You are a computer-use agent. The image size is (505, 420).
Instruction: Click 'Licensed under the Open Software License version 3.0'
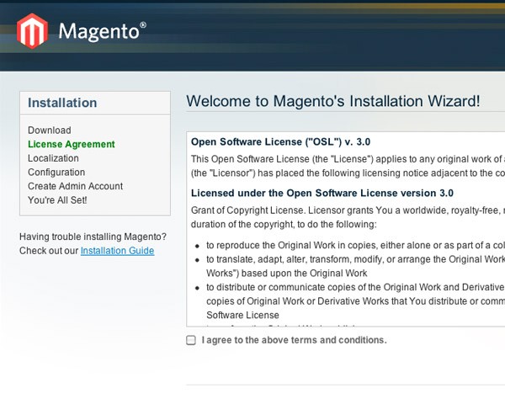click(x=322, y=194)
